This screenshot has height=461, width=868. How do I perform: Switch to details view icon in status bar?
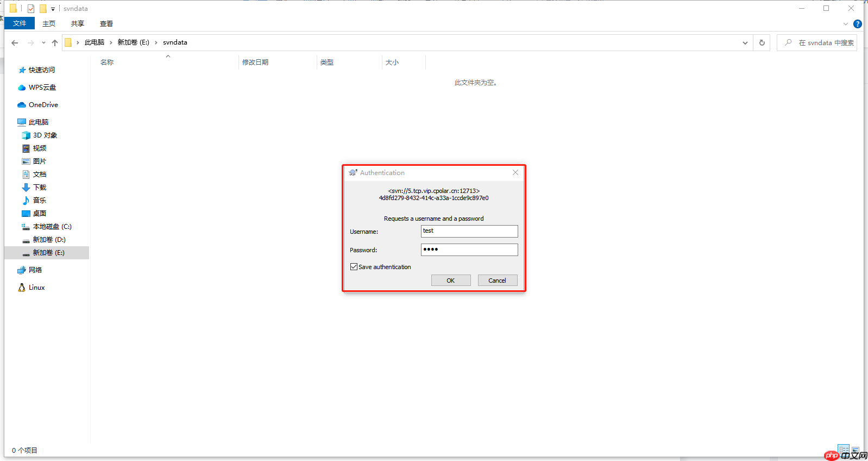tap(844, 450)
